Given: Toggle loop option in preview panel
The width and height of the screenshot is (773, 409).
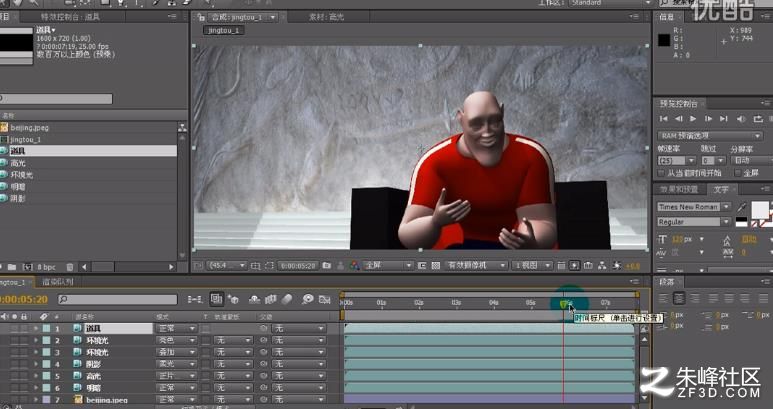Looking at the screenshot, I should [x=758, y=119].
